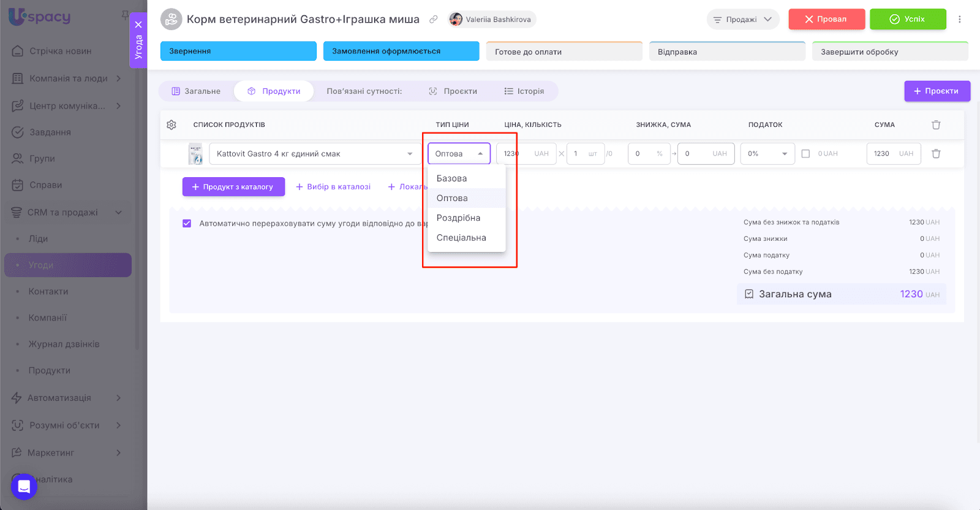Image resolution: width=980 pixels, height=510 pixels.
Task: Close the Угода side panel
Action: click(x=138, y=25)
